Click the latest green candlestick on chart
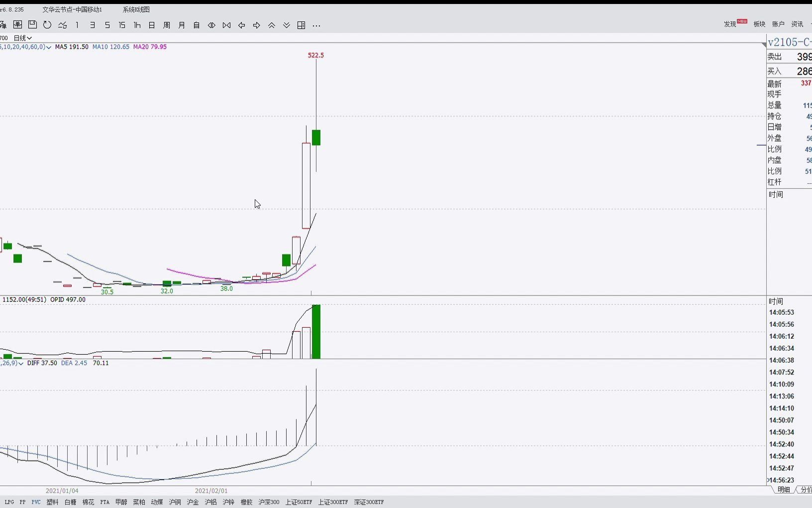 coord(316,137)
